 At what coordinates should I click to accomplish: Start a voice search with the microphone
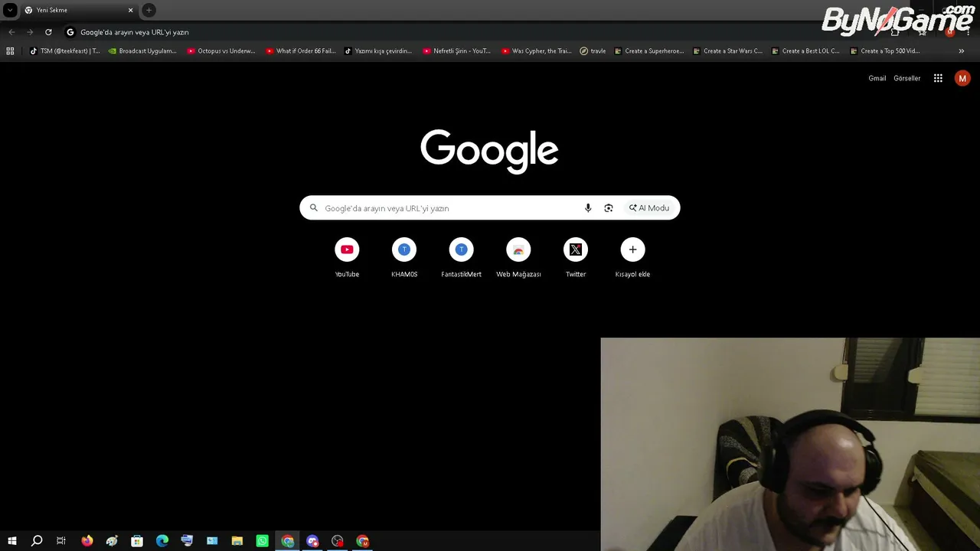click(x=588, y=208)
